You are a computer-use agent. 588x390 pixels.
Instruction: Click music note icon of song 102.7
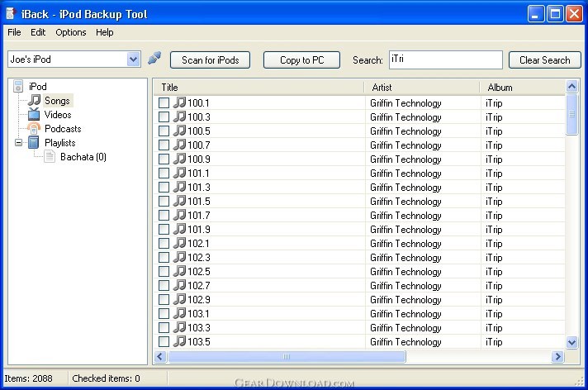pos(180,285)
